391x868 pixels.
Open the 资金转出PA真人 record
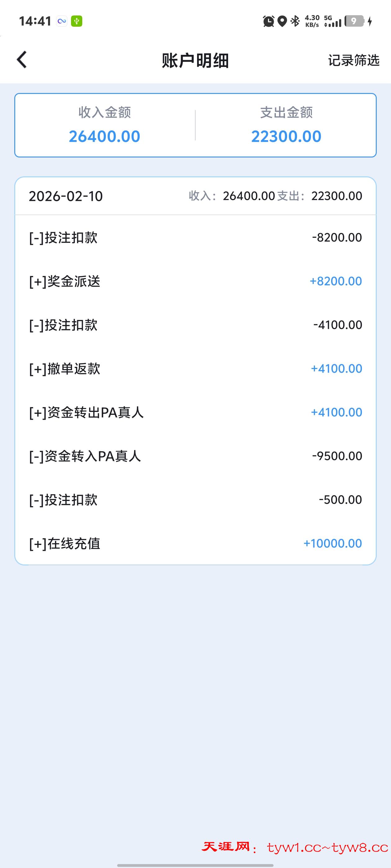point(195,412)
